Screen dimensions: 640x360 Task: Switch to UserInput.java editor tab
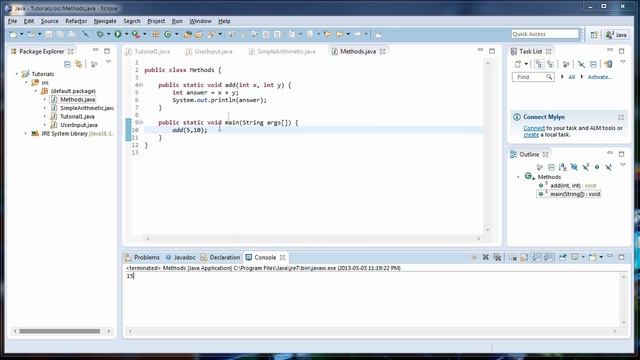pos(209,51)
